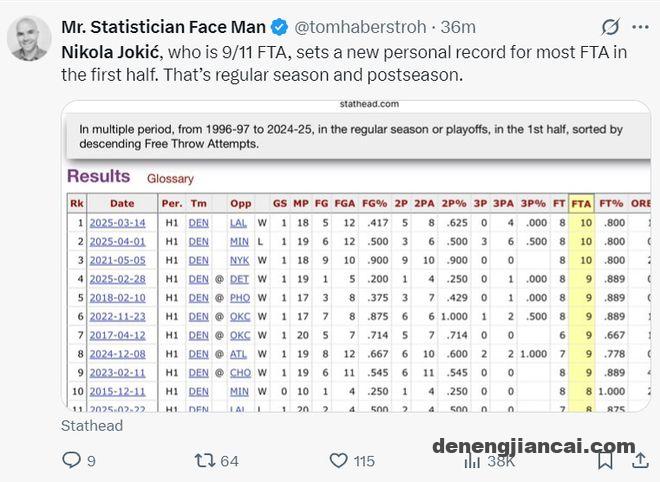Open the three-dot more options menu
The width and height of the screenshot is (660, 482).
[640, 27]
